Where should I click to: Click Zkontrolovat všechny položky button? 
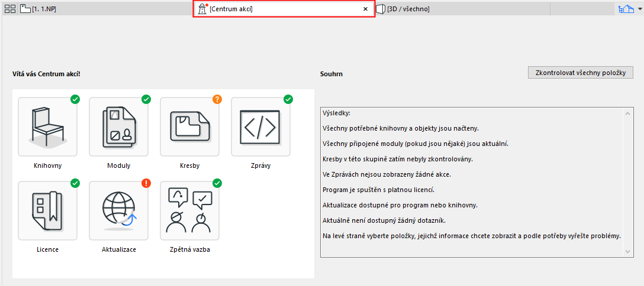(580, 73)
